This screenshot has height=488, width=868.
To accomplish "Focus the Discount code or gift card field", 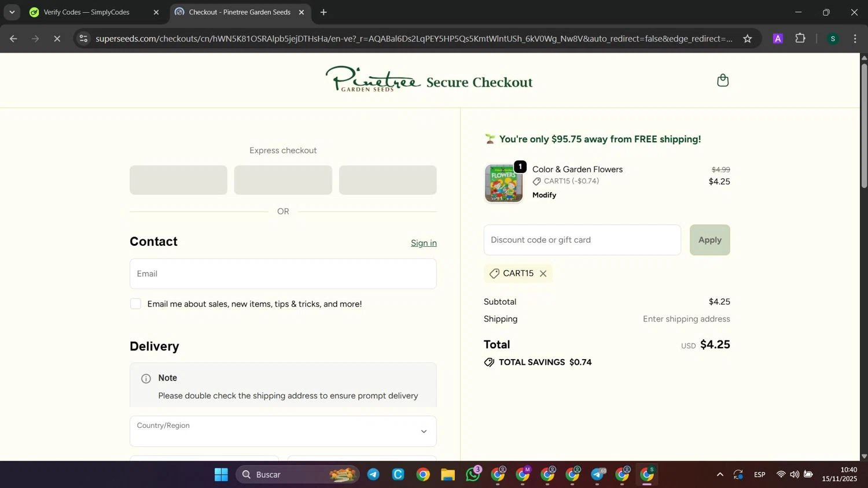I will coord(582,240).
